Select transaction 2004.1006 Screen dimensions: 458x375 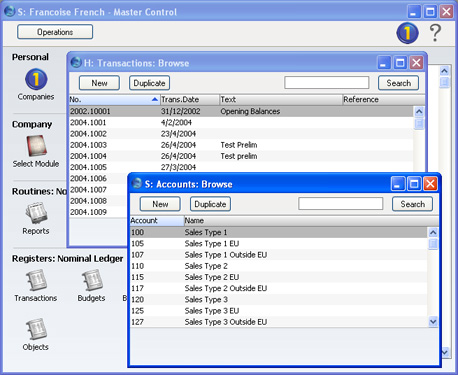pyautogui.click(x=99, y=179)
